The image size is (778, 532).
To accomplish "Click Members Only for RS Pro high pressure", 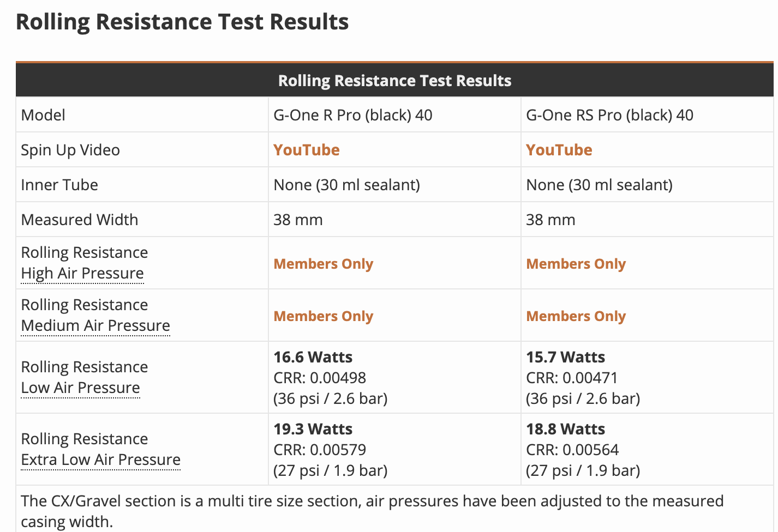I will 576,264.
